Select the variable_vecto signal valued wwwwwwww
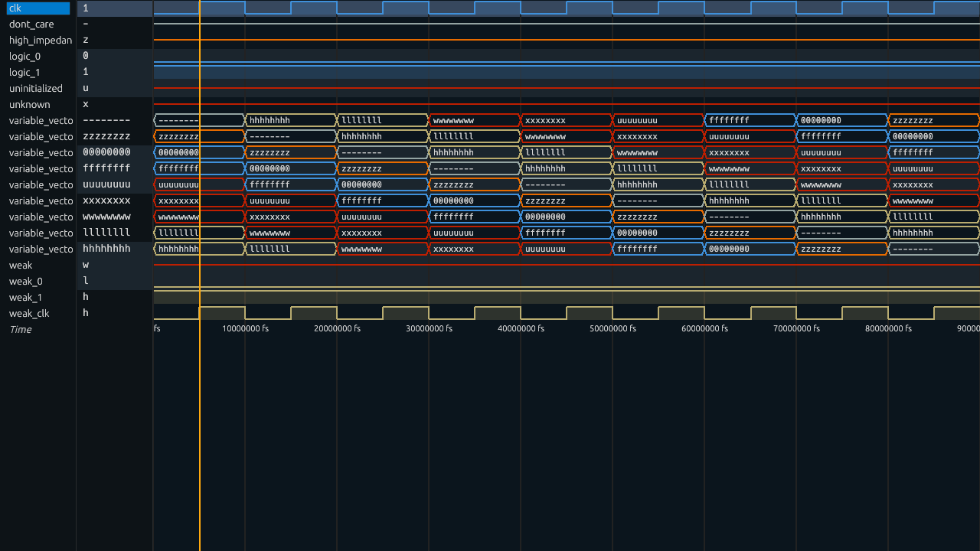Viewport: 980px width, 551px height. pyautogui.click(x=41, y=217)
